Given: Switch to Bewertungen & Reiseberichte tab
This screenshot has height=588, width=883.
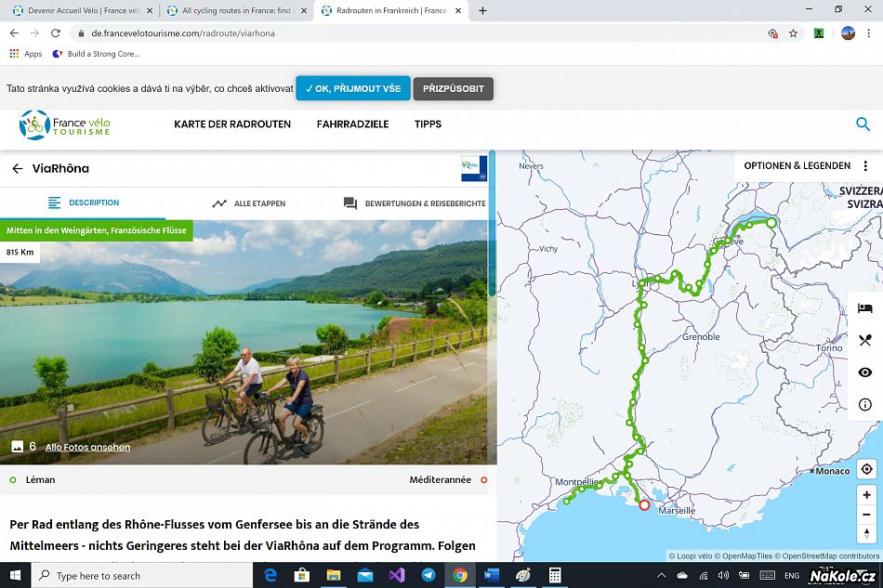Looking at the screenshot, I should [415, 203].
